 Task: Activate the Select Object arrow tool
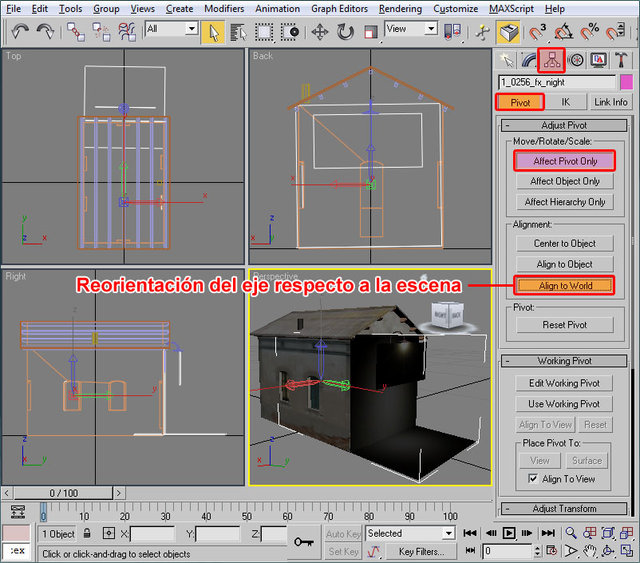[x=213, y=31]
